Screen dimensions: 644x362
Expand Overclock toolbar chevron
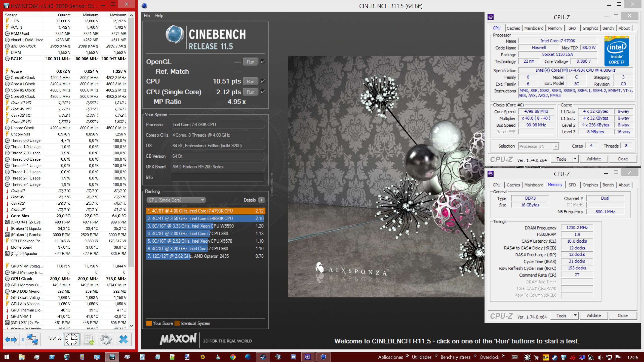503,356
